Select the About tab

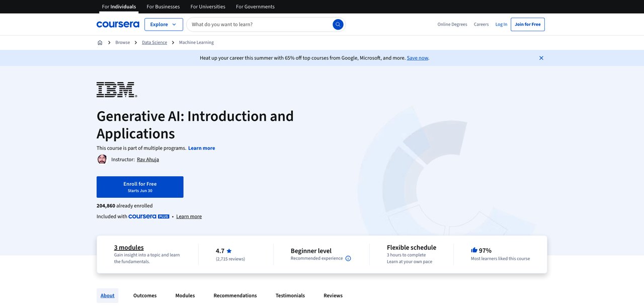coord(107,295)
